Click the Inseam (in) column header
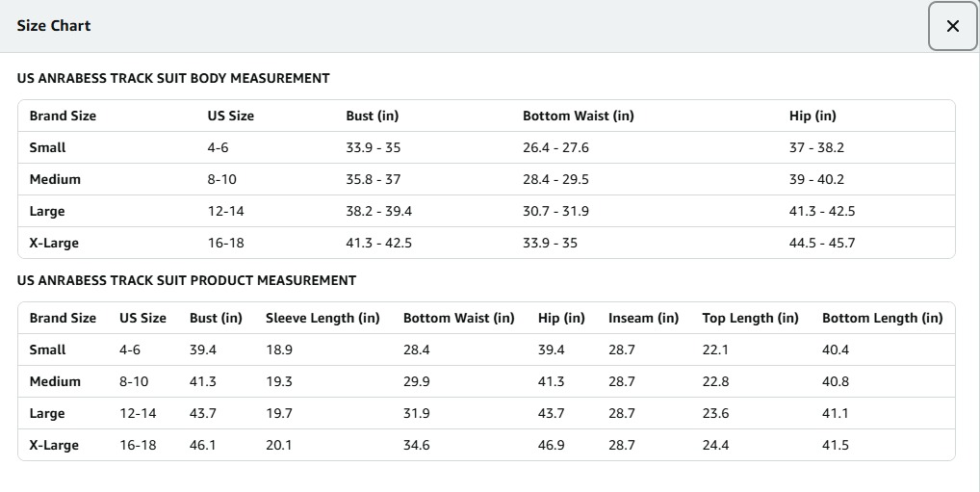 (x=643, y=318)
